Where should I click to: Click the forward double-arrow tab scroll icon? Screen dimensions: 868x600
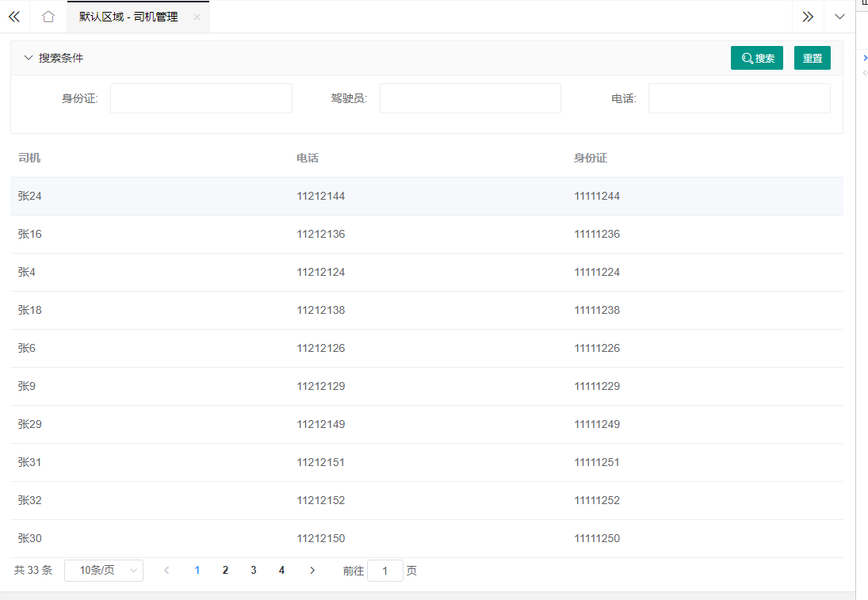coord(808,16)
